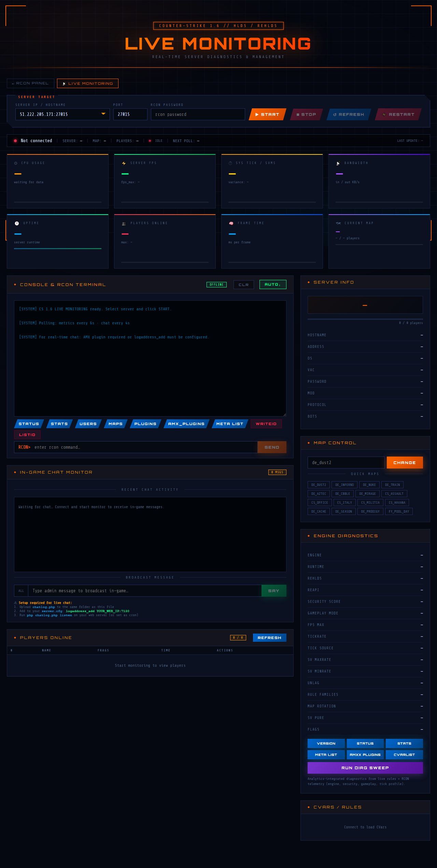
Task: Click the Server FPS lightning icon
Action: [124, 163]
